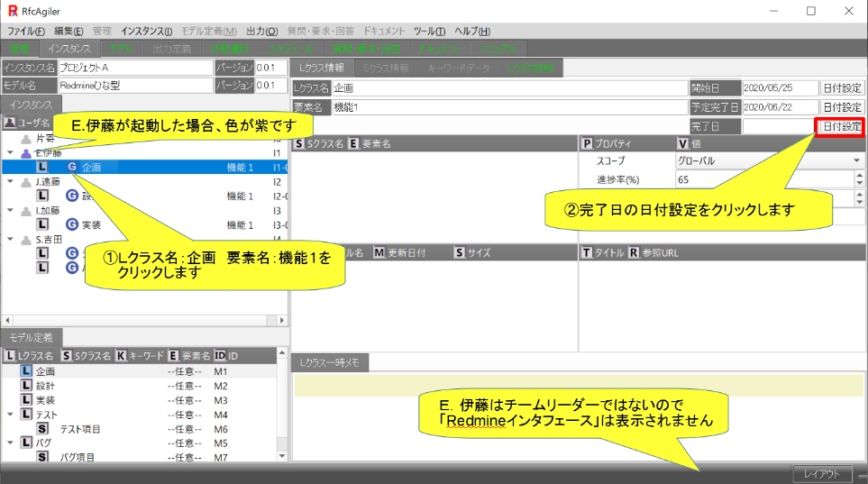Click the E icon of 要素名 header in detail pane
This screenshot has height=484, width=868.
pos(353,144)
